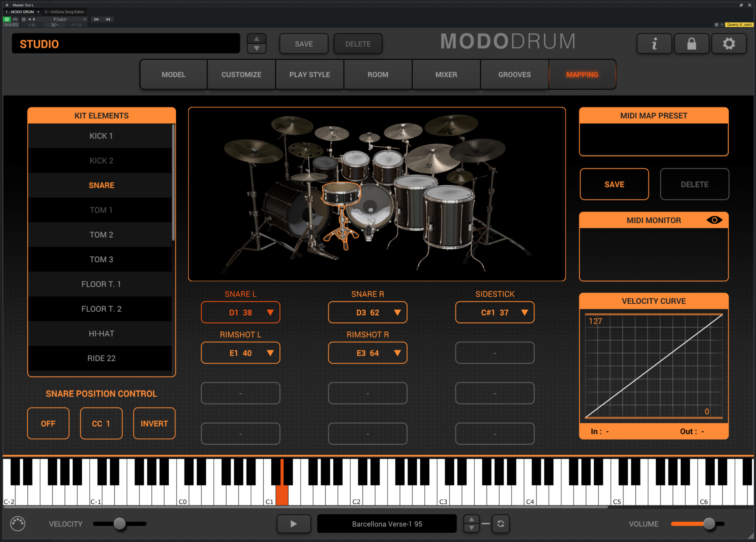
Task: Save the MIDI Map preset
Action: click(614, 184)
